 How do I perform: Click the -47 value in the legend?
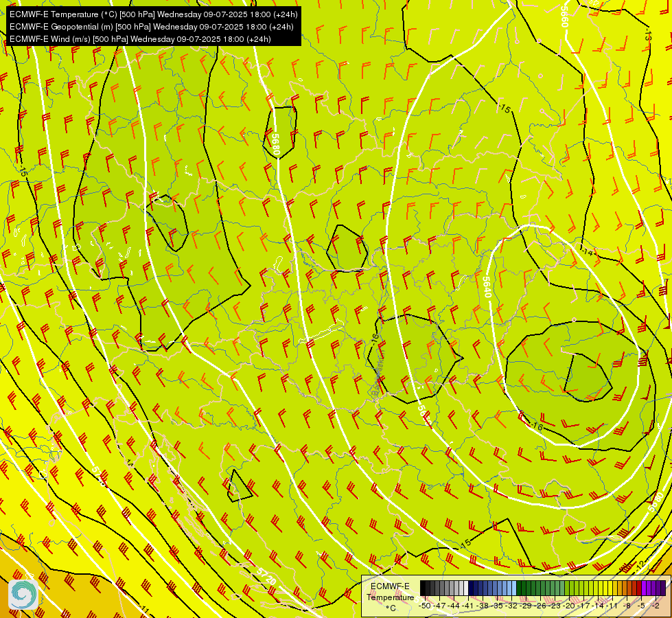(440, 606)
